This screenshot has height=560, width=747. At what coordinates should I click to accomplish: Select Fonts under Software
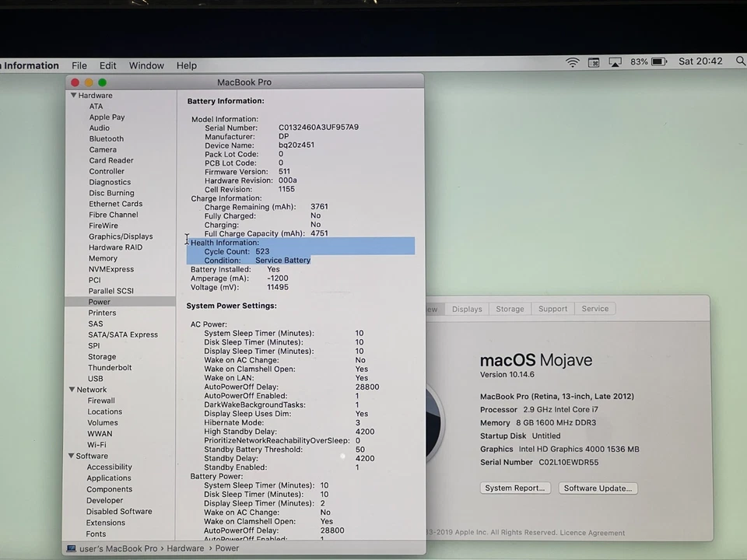coord(96,534)
